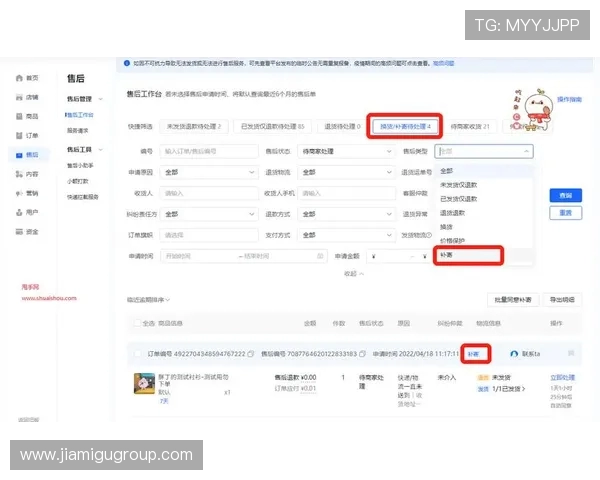
Task: Focus the 编号 order number input
Action: tap(209, 151)
